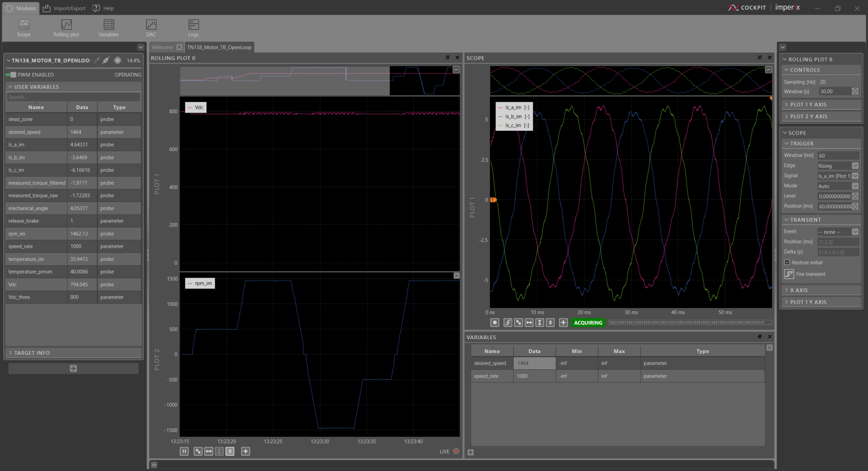Open the transient Event dropdown

(x=838, y=232)
